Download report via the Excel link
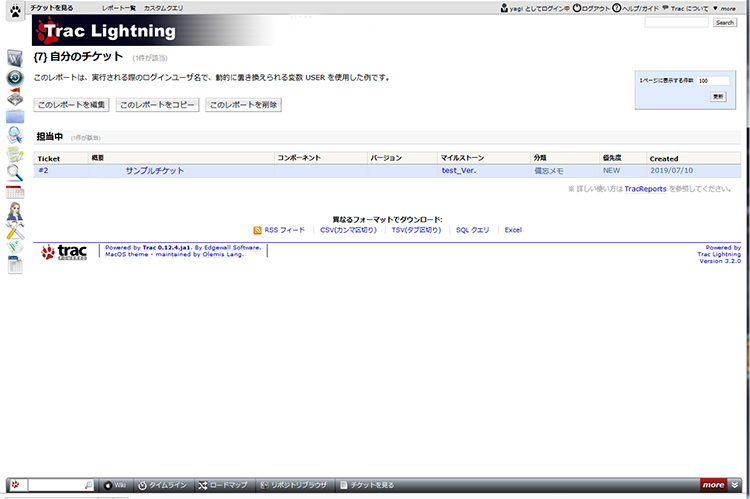This screenshot has height=499, width=750. click(x=513, y=230)
